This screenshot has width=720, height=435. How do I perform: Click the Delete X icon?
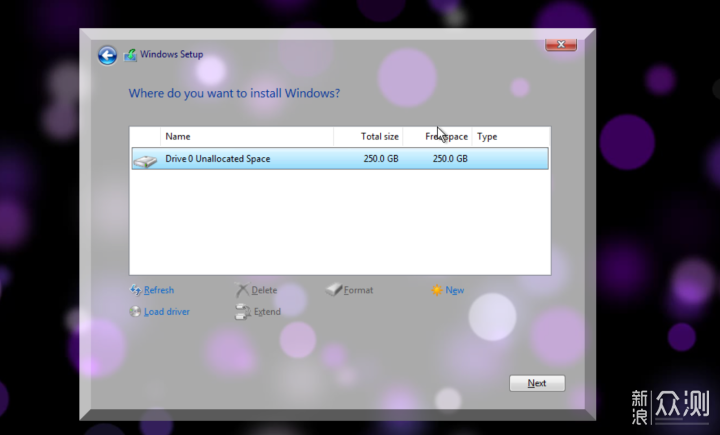tap(242, 290)
